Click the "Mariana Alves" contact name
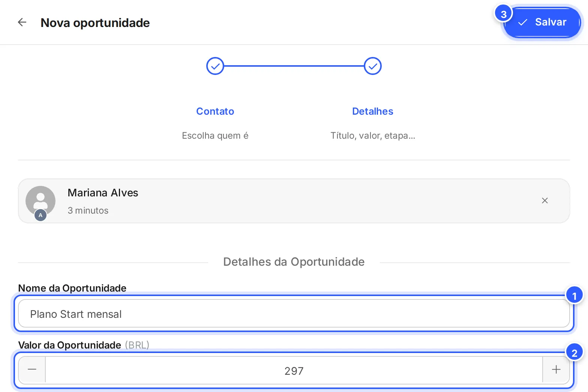This screenshot has width=588, height=392. click(103, 193)
